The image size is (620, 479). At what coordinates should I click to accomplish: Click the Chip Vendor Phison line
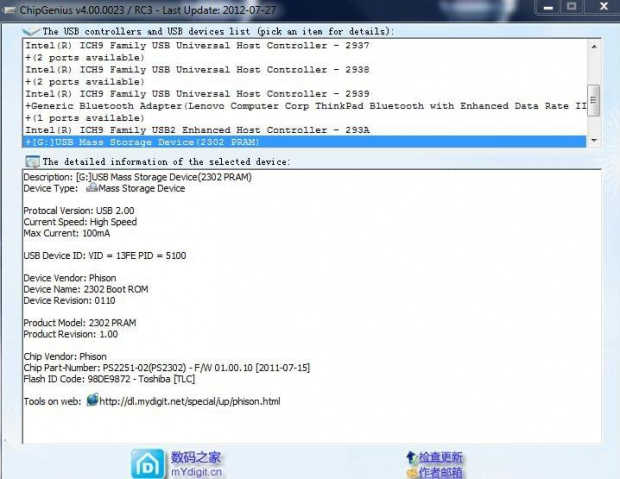click(x=65, y=356)
